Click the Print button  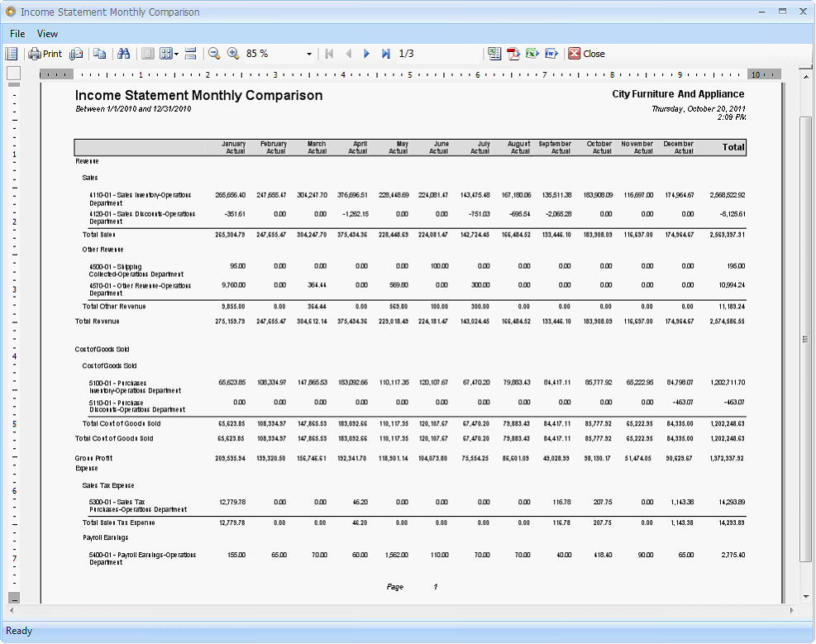[45, 54]
